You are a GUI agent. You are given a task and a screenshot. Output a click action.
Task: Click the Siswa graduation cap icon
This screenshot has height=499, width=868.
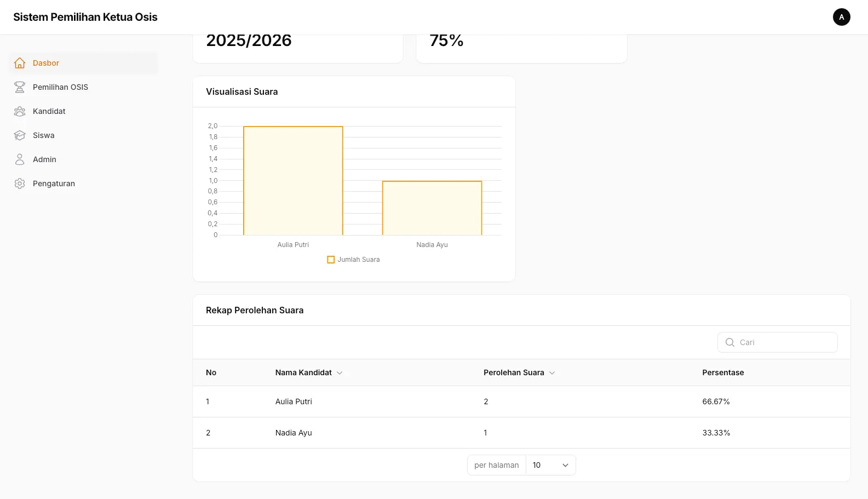click(20, 135)
